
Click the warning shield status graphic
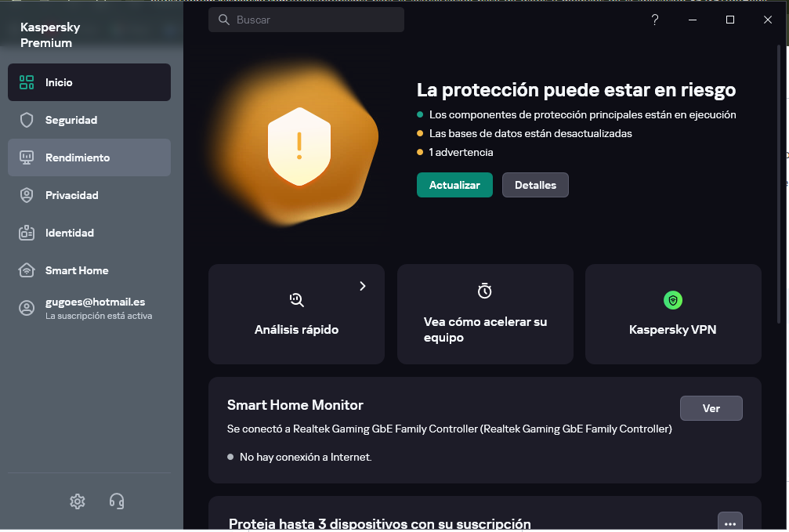point(299,146)
